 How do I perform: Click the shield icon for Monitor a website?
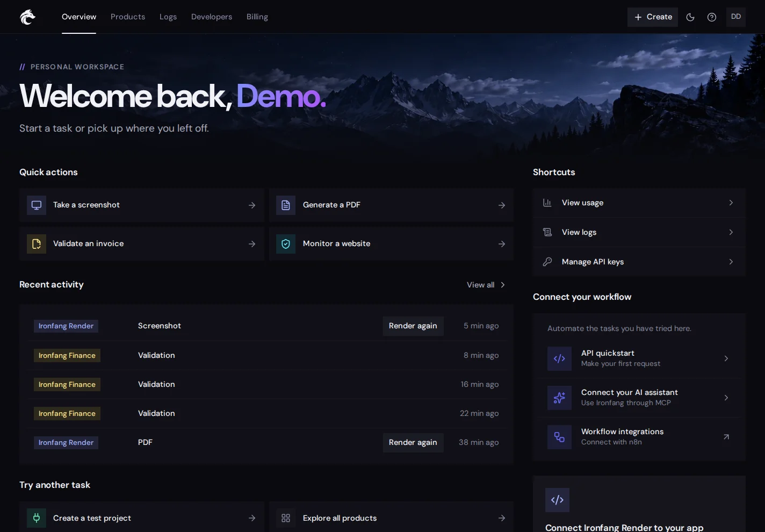(x=286, y=244)
